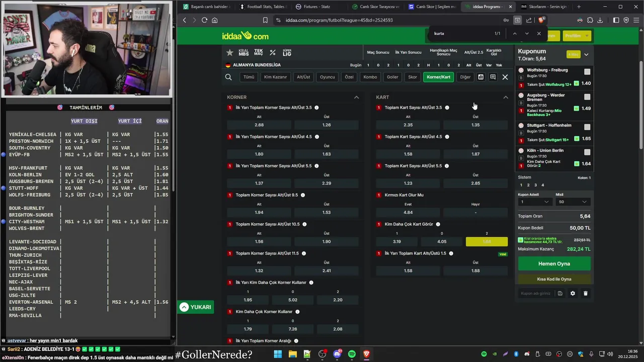Open the Profilim dropdown

(576, 36)
